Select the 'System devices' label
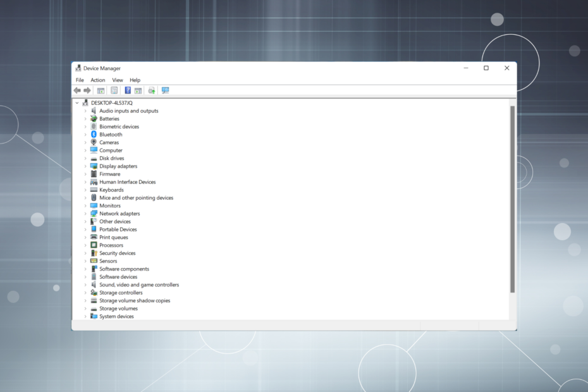Screen dimensions: 588x392 pos(116,316)
